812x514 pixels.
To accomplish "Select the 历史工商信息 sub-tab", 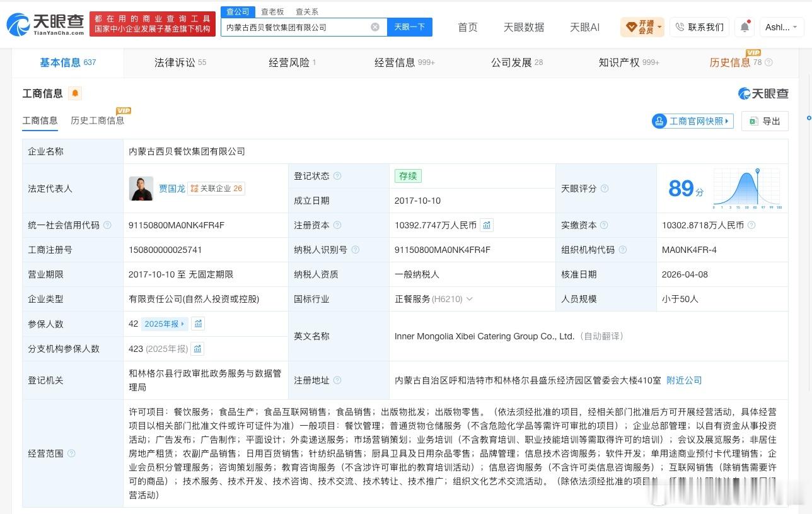I will click(97, 120).
